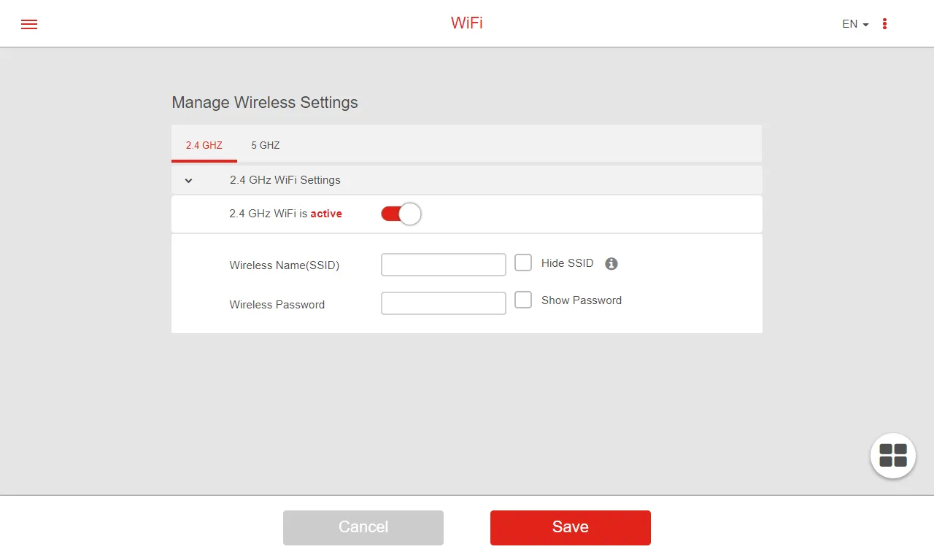This screenshot has height=560, width=934.
Task: Open the hamburger navigation menu
Action: pos(28,23)
